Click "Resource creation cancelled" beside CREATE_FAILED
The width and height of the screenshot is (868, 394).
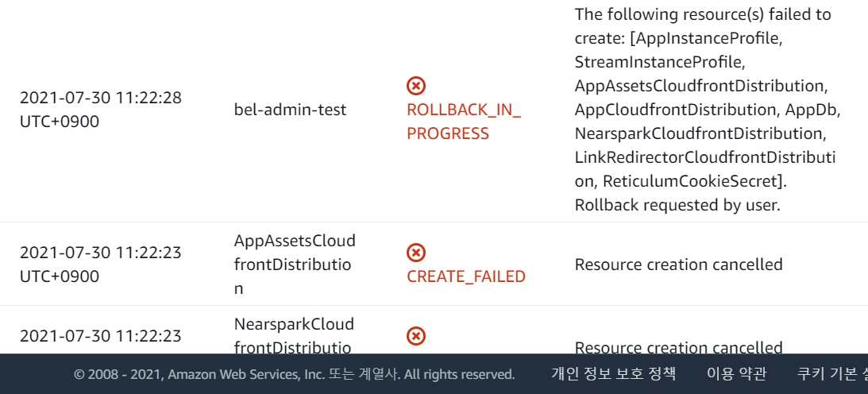(x=678, y=265)
